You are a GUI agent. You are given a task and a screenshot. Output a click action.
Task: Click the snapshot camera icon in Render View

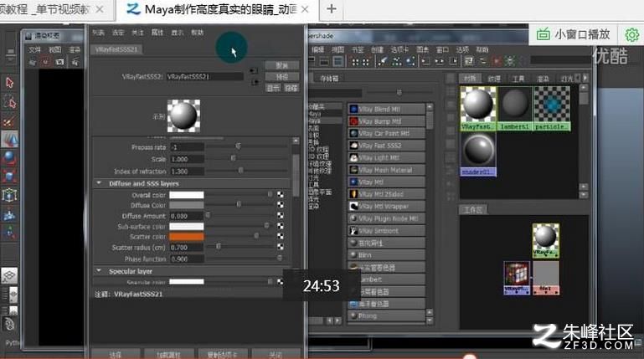(x=60, y=62)
